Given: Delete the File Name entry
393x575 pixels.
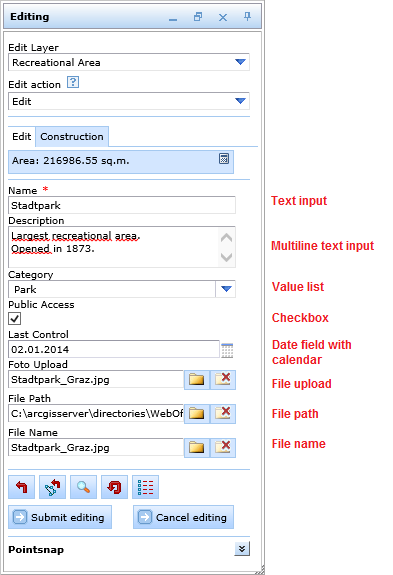Looking at the screenshot, I should pos(223,447).
